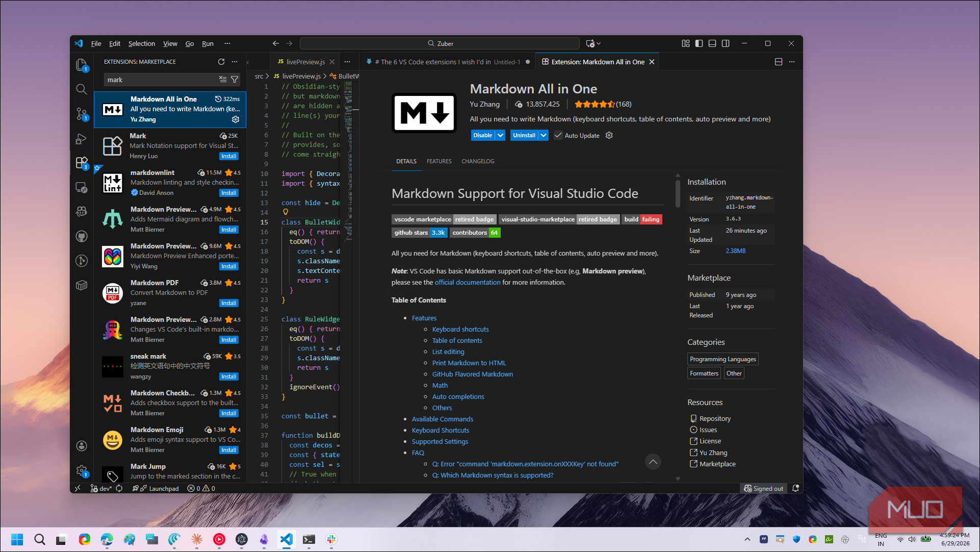Expand the Uninstall button dropdown arrow
The height and width of the screenshot is (552, 980).
point(544,135)
